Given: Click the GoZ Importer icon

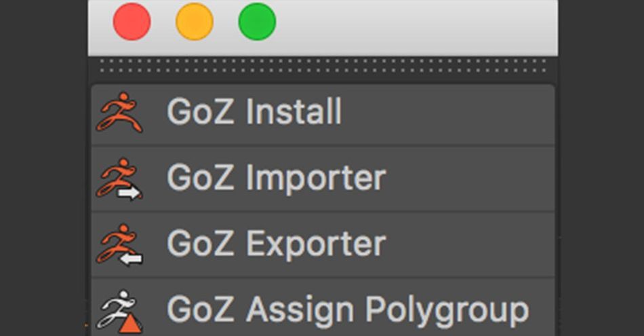Looking at the screenshot, I should pos(119,179).
